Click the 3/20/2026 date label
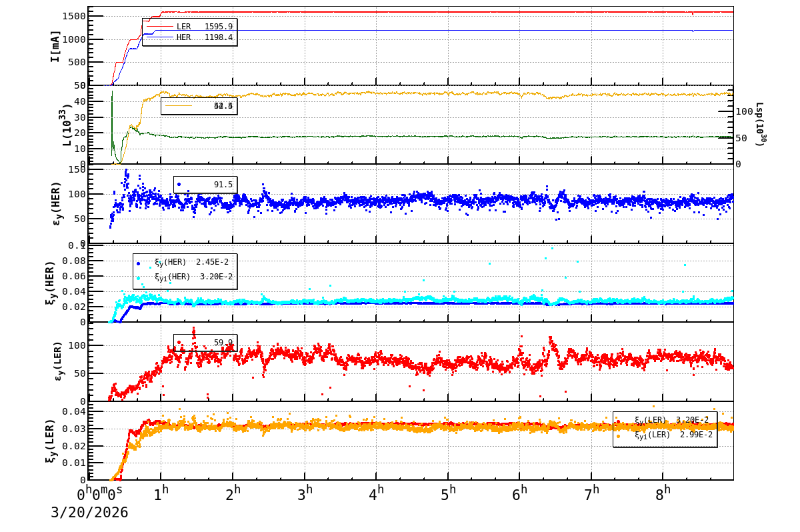This screenshot has height=532, width=800. 89,513
